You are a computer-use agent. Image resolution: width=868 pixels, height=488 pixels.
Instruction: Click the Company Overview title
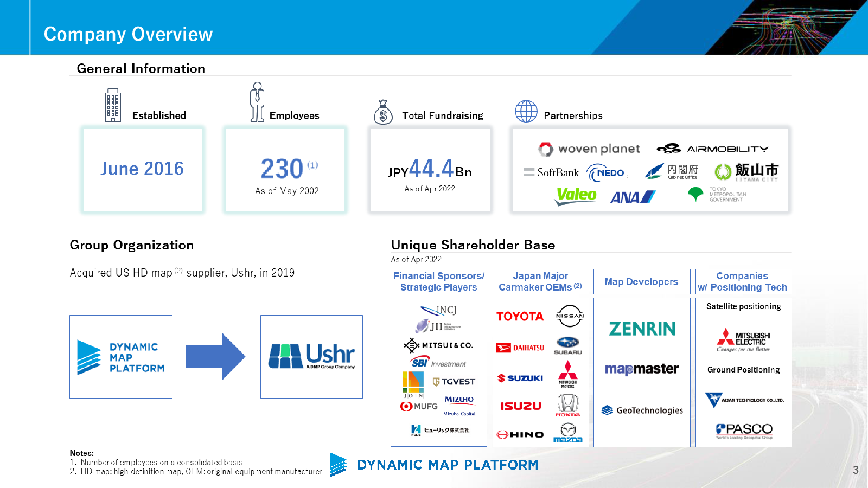click(128, 34)
